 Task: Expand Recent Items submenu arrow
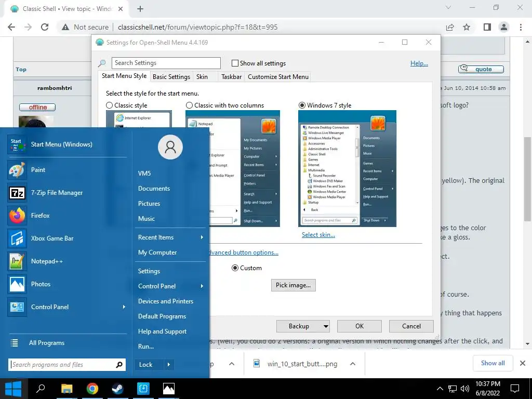pyautogui.click(x=202, y=237)
